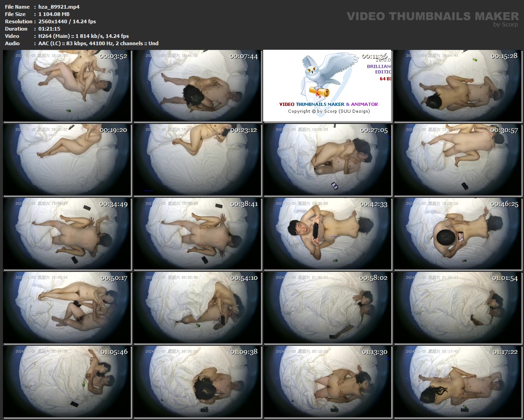The width and height of the screenshot is (524, 420).
Task: Open the 00:19:20 thumbnail frame
Action: point(67,160)
